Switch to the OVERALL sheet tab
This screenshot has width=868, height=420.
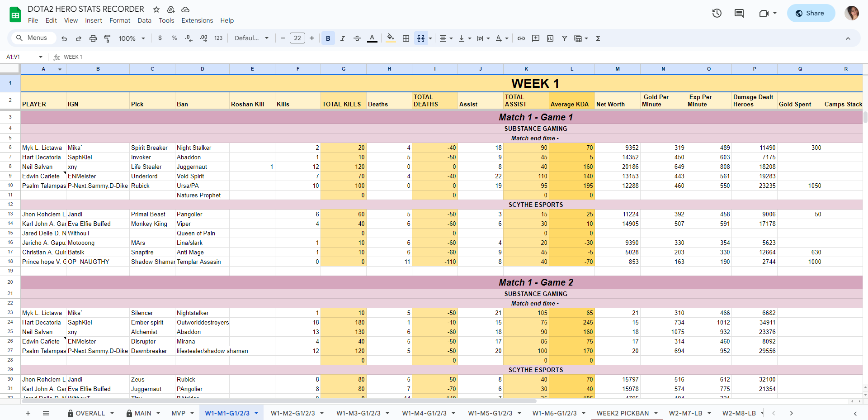(90, 413)
